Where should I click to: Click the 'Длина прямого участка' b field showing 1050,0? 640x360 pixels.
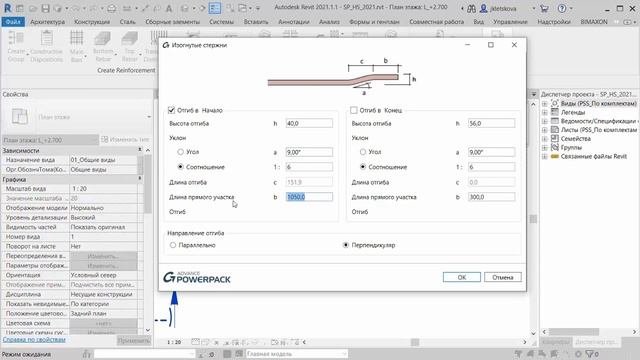(x=309, y=197)
